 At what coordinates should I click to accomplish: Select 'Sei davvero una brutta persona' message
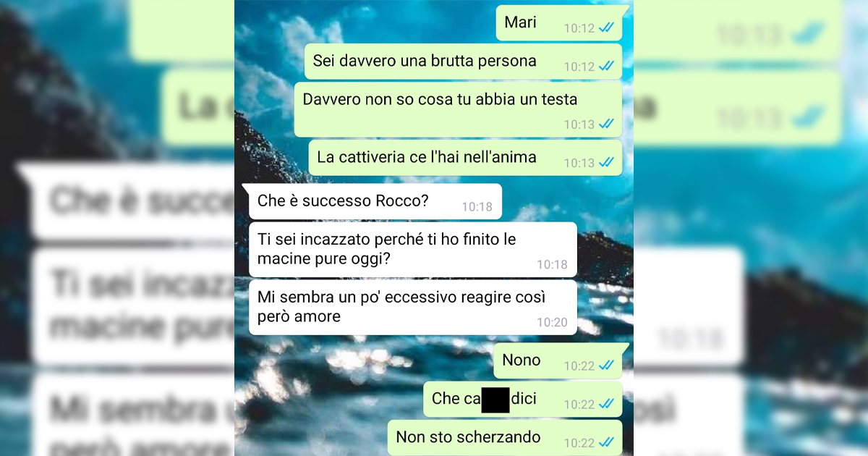pyautogui.click(x=463, y=62)
